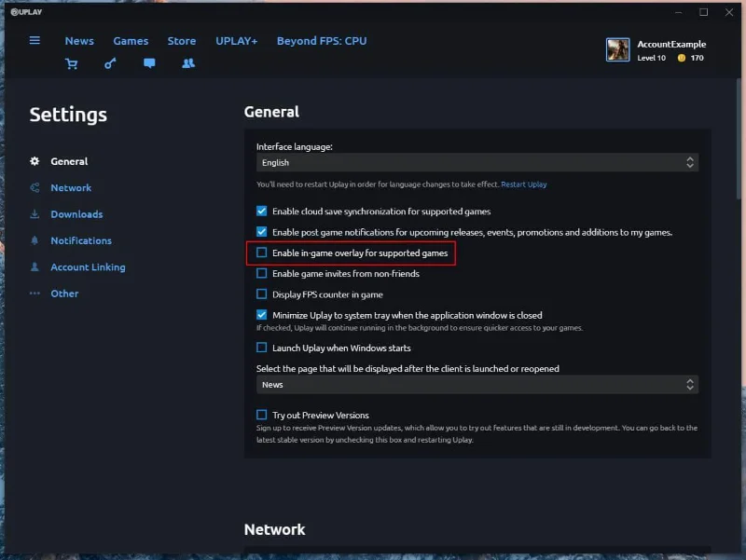This screenshot has width=746, height=560.
Task: Open the startup page News dropdown
Action: tap(477, 385)
